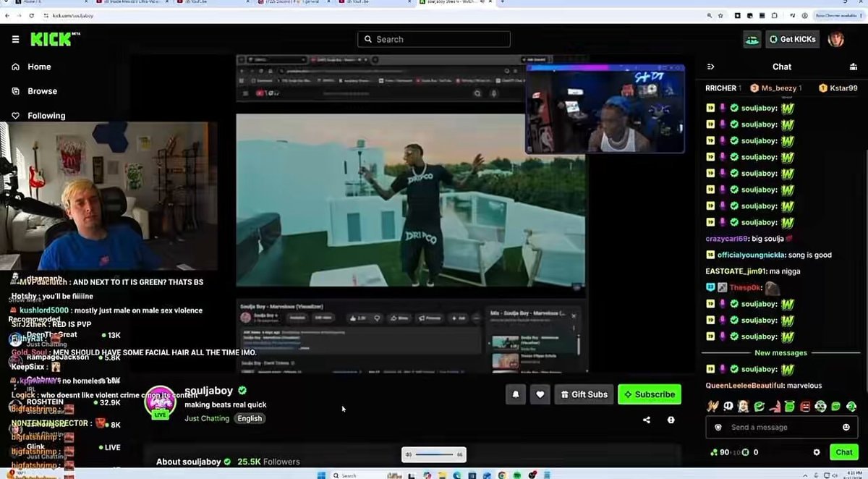This screenshot has width=868, height=479.
Task: Click the report info icon next to share
Action: (671, 420)
